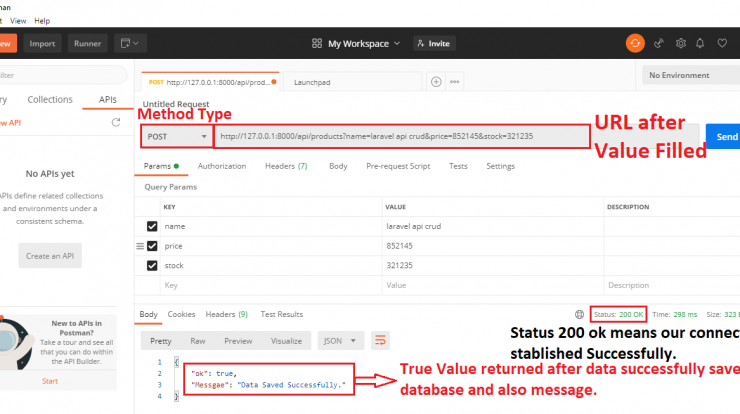This screenshot has width=740, height=414.
Task: Click the drag handle beside price row
Action: pyautogui.click(x=140, y=246)
